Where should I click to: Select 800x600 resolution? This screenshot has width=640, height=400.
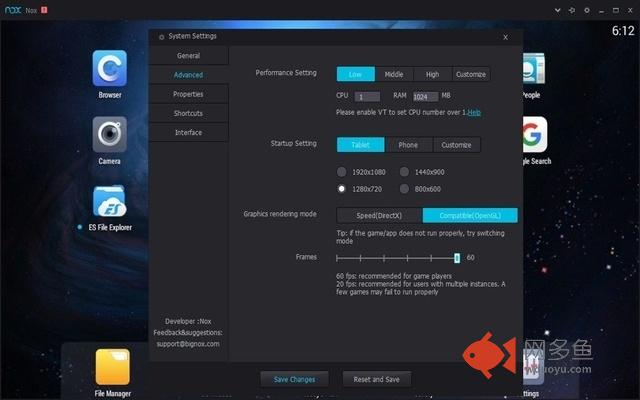[404, 189]
